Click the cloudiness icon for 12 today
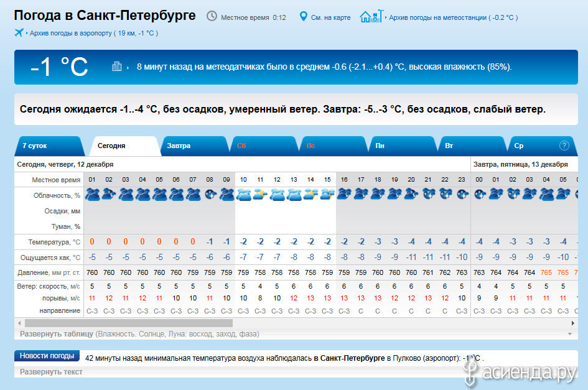Viewport: 588px width, 390px height. click(277, 195)
